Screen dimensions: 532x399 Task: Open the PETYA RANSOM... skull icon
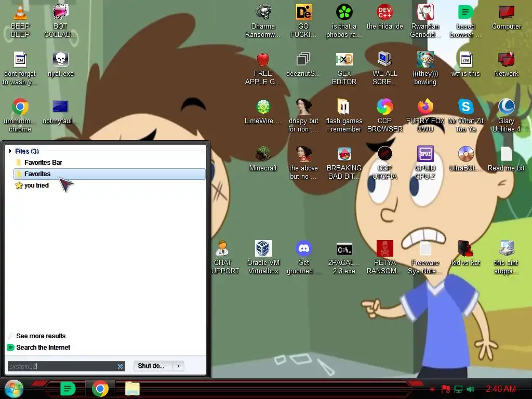385,249
